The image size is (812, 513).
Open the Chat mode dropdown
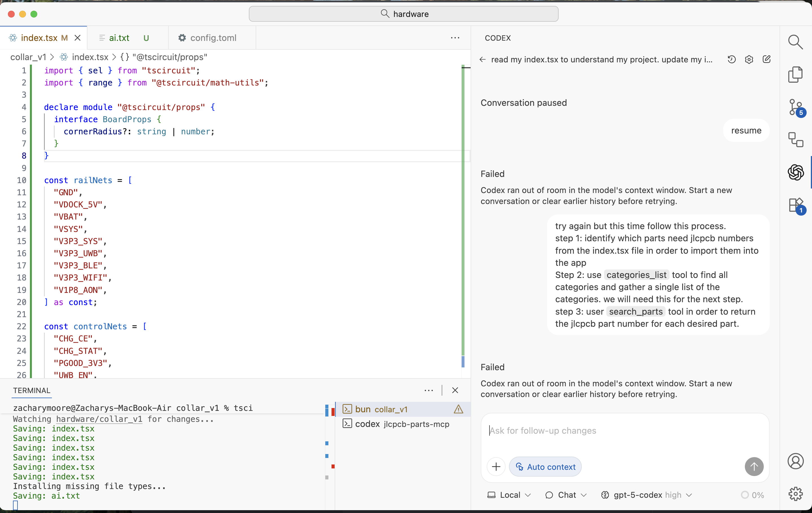pos(566,495)
